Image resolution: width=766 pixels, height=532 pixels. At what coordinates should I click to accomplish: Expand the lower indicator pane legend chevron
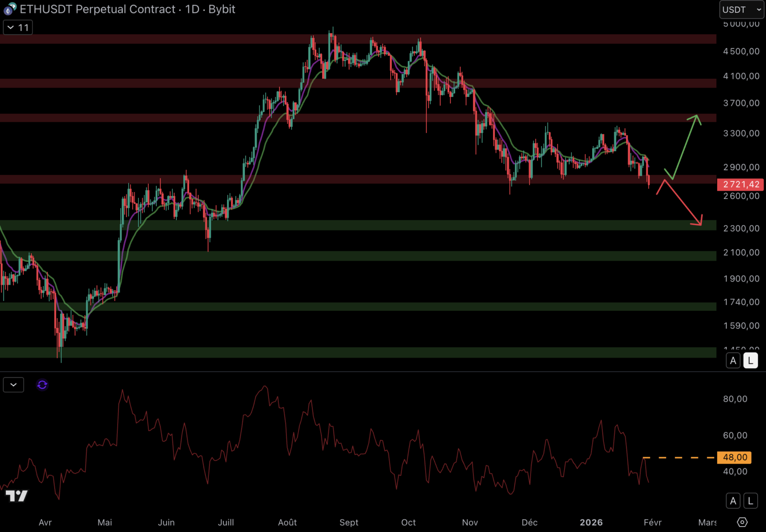click(x=13, y=385)
